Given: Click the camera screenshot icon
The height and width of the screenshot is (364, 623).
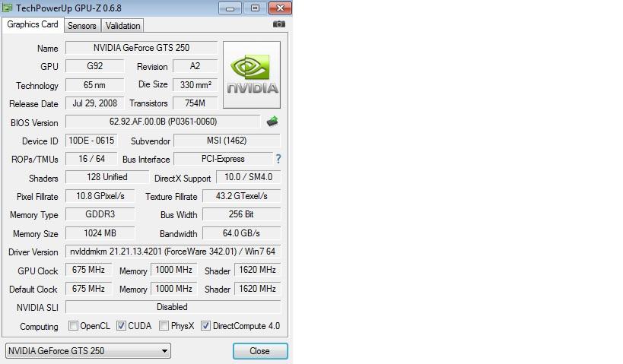Looking at the screenshot, I should click(279, 24).
